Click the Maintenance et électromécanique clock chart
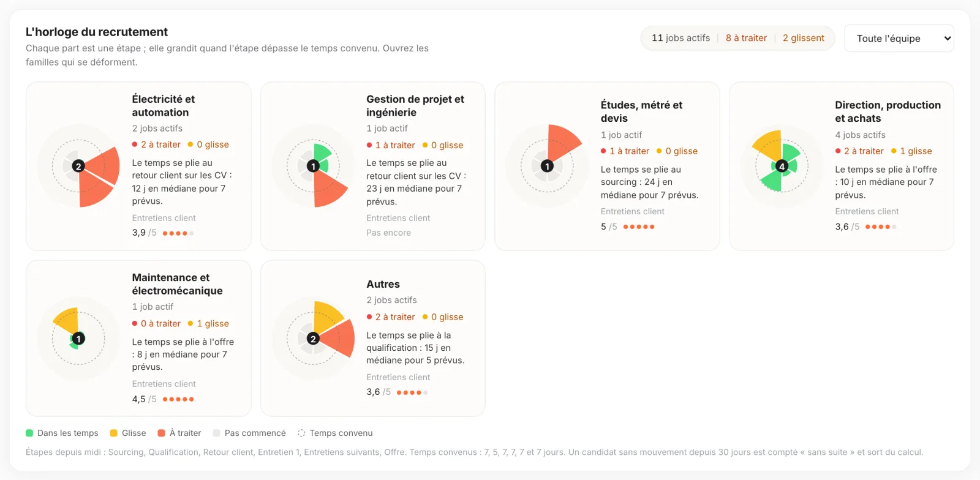Image resolution: width=980 pixels, height=480 pixels. tap(79, 339)
